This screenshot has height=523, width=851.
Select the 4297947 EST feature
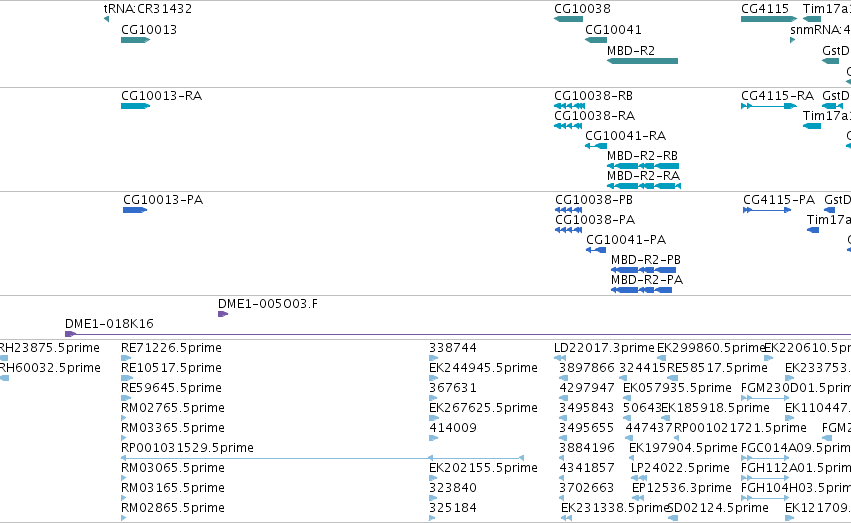coord(563,398)
